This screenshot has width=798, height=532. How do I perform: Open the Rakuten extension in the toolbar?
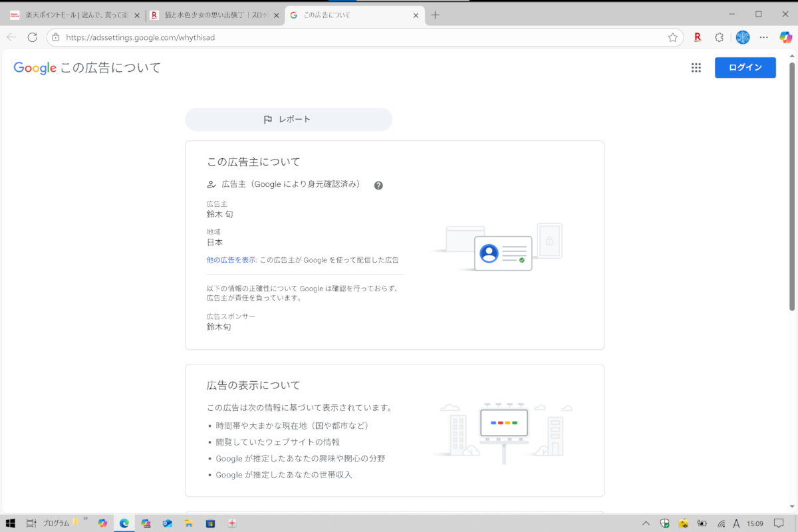tap(698, 37)
